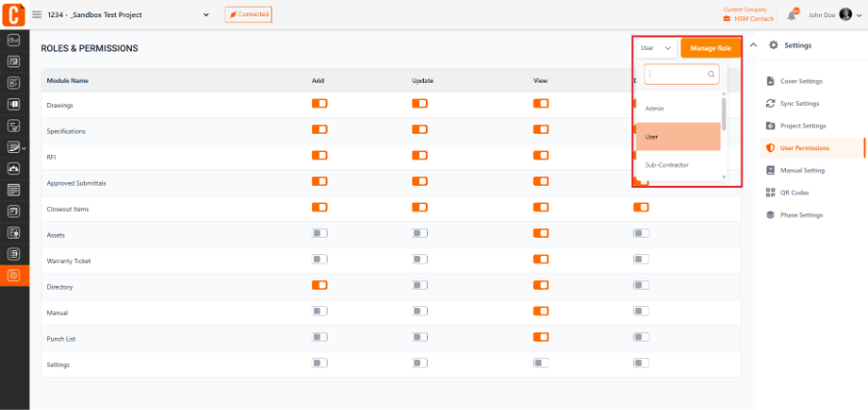Viewport: 868px width, 410px height.
Task: Toggle Add permission for Assets
Action: [x=320, y=234]
